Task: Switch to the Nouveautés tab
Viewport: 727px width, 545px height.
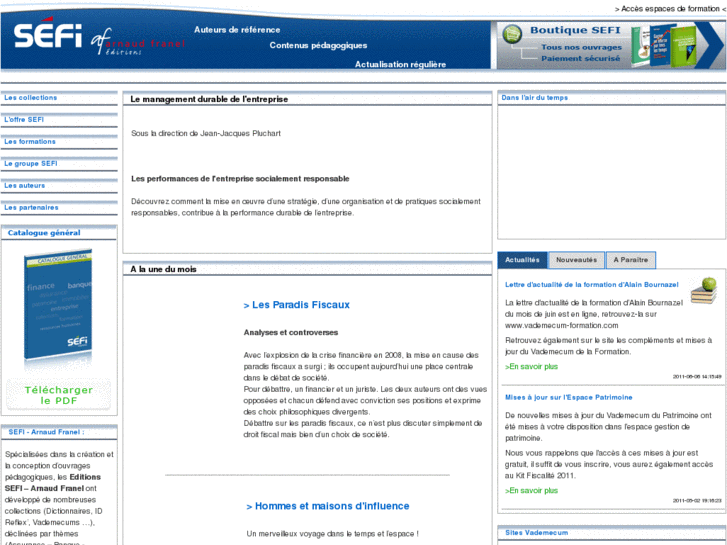Action: point(576,260)
